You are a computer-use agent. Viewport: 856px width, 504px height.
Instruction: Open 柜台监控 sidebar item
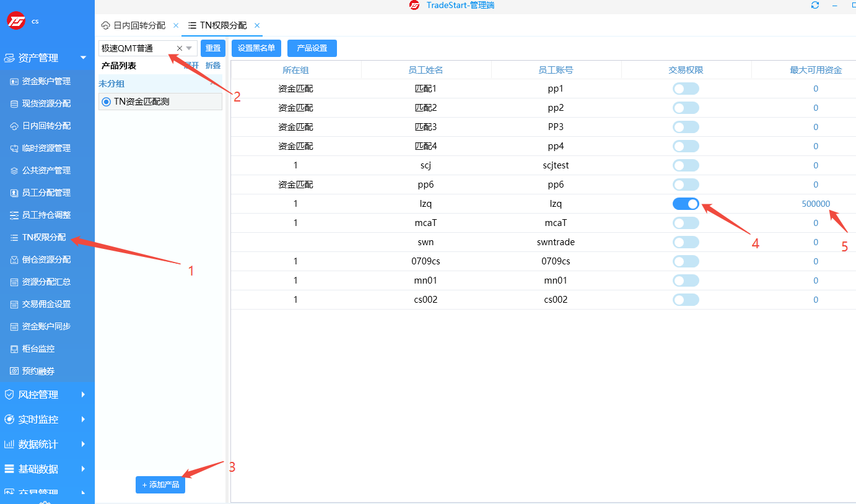38,349
